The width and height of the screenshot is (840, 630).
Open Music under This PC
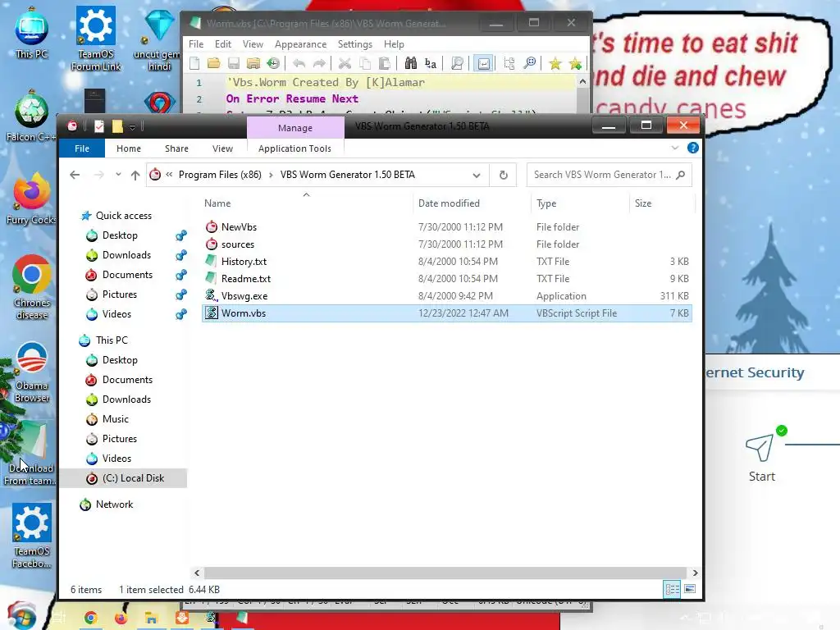pos(115,419)
